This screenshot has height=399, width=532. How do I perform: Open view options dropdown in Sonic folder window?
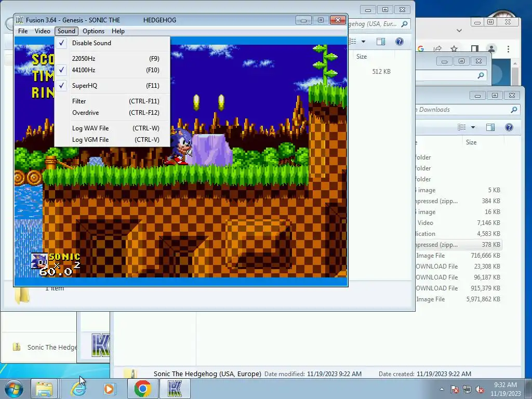pos(363,42)
